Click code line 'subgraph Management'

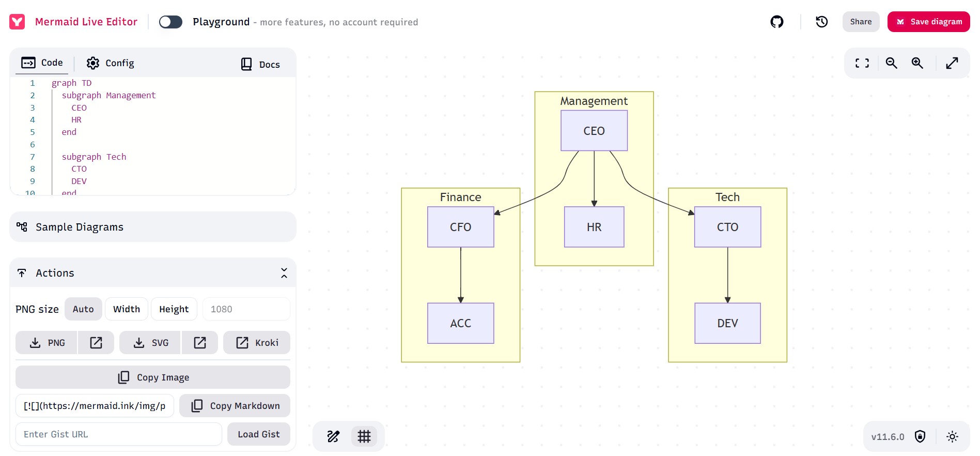point(108,95)
